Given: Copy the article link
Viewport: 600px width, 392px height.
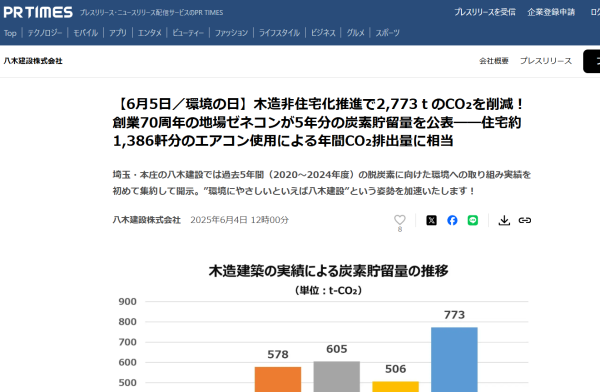Looking at the screenshot, I should pos(525,220).
